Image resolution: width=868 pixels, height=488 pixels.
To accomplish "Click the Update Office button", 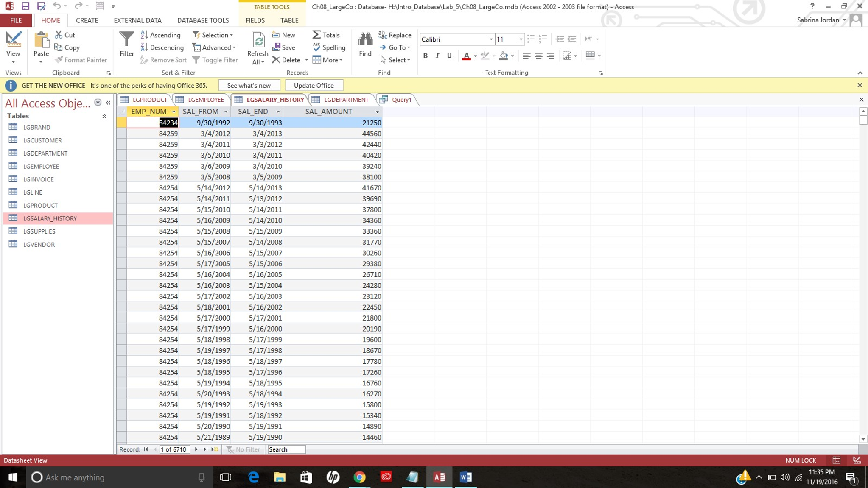I will [x=314, y=85].
